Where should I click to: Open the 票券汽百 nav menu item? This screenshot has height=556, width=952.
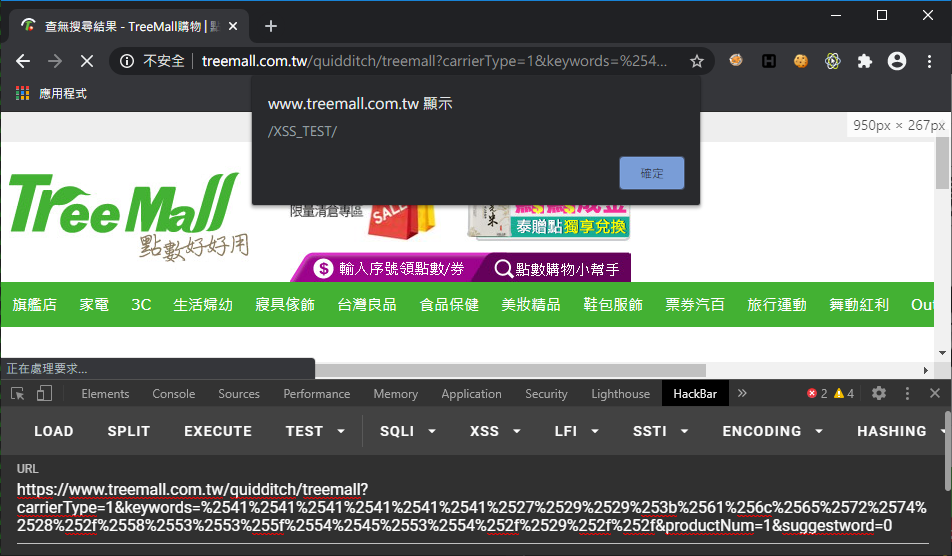pos(695,305)
